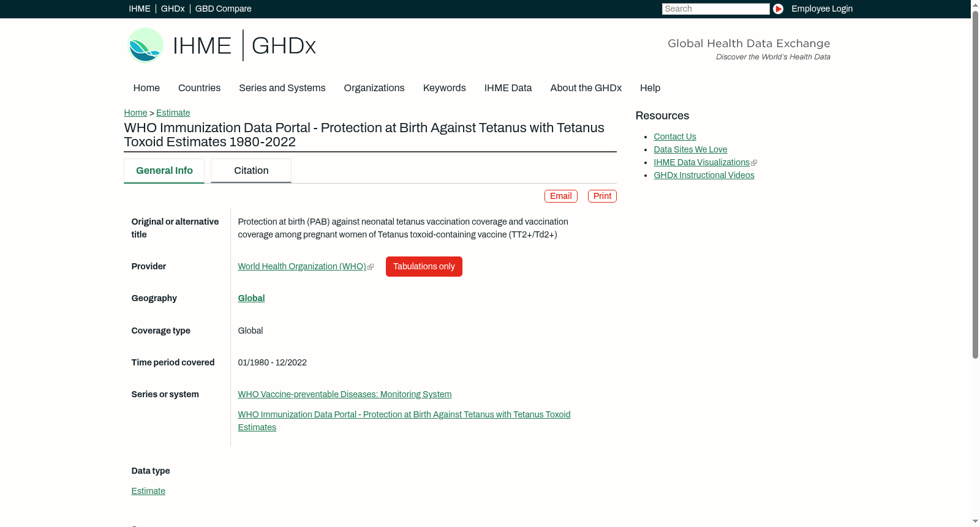Click the external link icon beside IHME Data Visualizations

click(x=754, y=163)
